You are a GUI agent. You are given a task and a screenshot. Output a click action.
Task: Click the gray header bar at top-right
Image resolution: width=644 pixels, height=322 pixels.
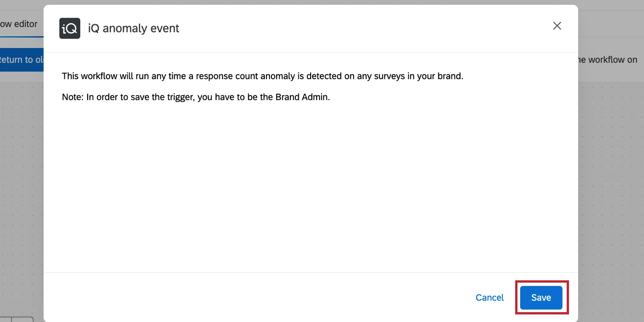[611, 23]
